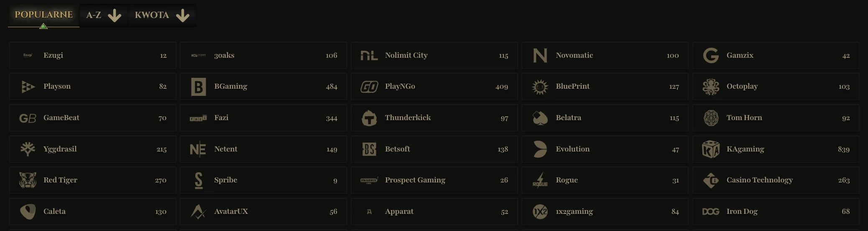Click the Spribe game count 9

(x=335, y=181)
